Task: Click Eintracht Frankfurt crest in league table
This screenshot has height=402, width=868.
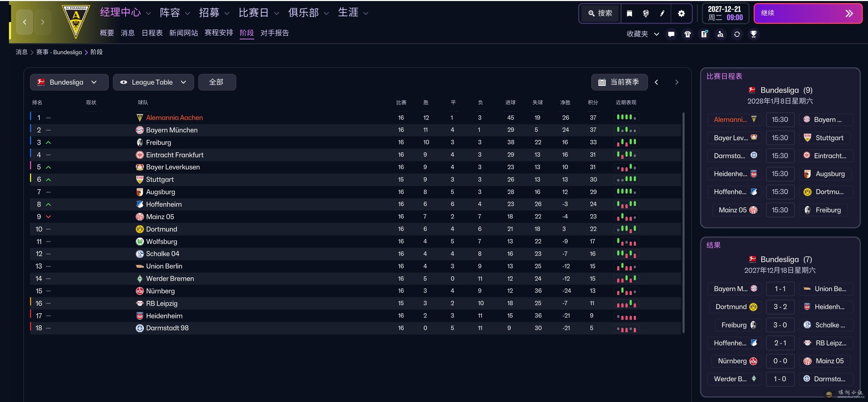Action: [140, 155]
